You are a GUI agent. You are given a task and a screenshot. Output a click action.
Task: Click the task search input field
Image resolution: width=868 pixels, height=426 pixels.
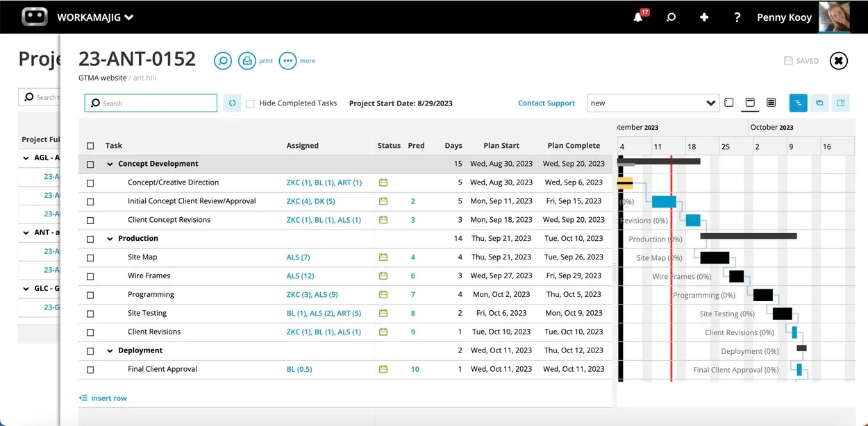[151, 103]
